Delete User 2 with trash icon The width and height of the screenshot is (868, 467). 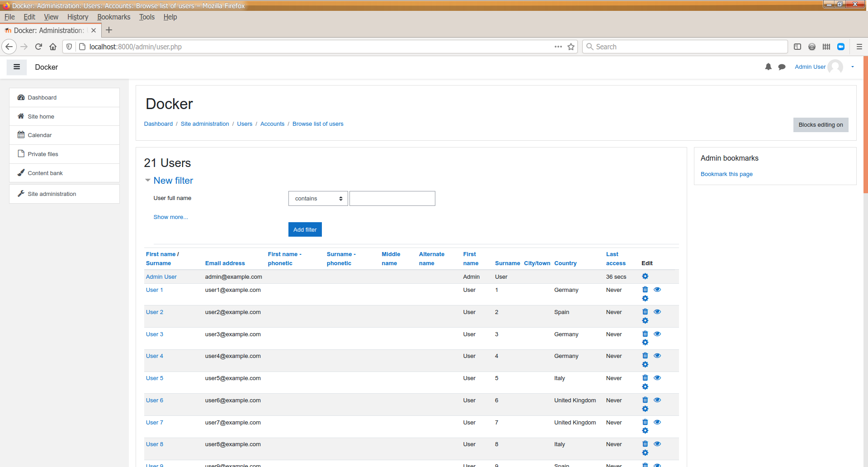click(x=645, y=312)
